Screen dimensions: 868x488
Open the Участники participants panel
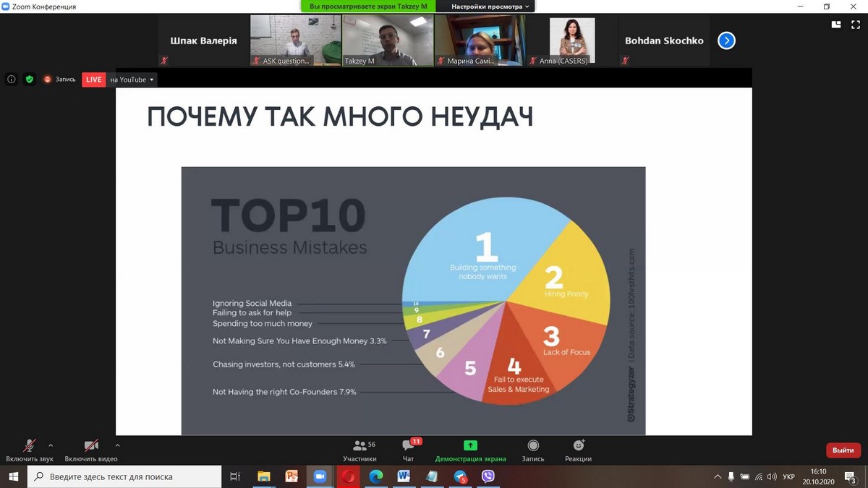coord(359,450)
